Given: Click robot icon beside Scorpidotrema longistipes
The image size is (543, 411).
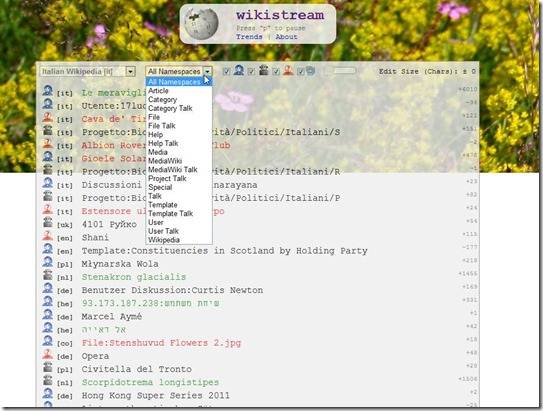Looking at the screenshot, I should [47, 380].
